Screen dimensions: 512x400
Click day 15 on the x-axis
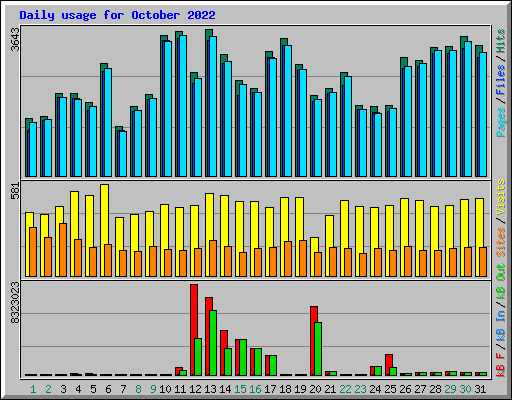click(240, 389)
